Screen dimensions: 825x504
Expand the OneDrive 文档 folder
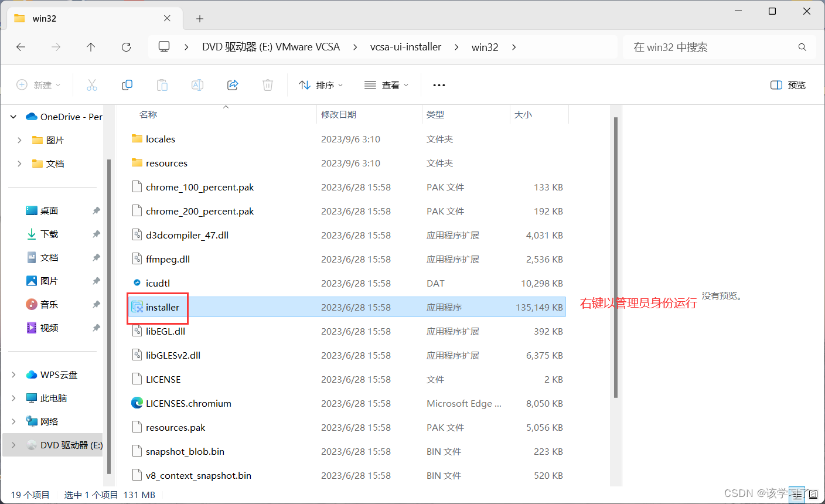(x=19, y=164)
